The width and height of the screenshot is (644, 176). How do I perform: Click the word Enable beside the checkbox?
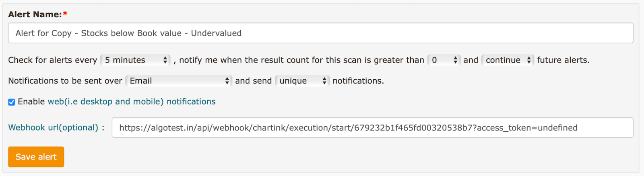coord(31,101)
